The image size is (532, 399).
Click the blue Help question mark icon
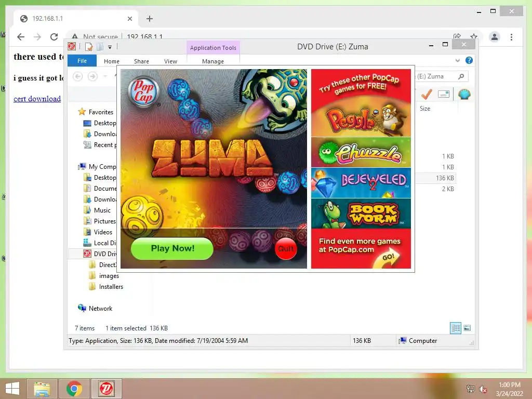(469, 60)
